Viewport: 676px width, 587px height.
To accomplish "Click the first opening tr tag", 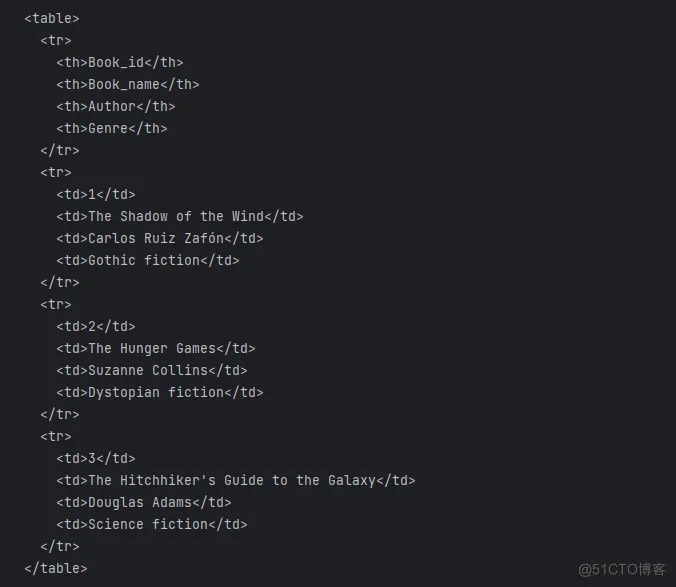I will pos(55,40).
